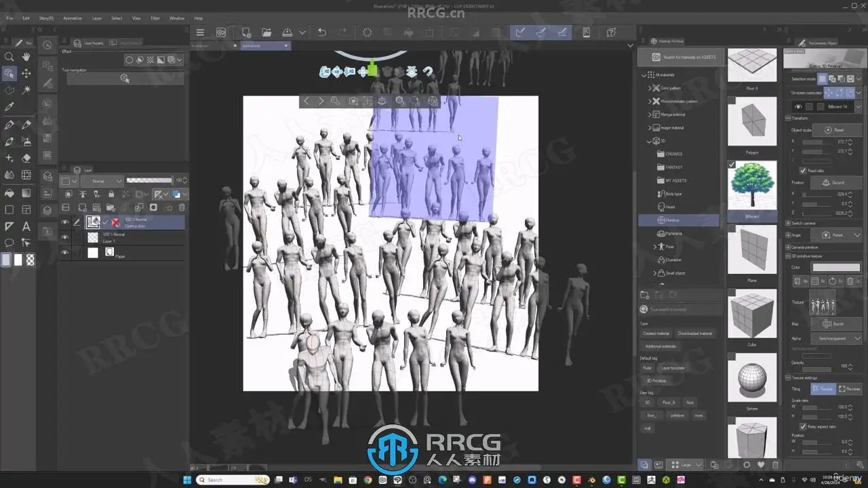Click the previous arrow on 3D object launcher
The width and height of the screenshot is (868, 488).
[x=307, y=101]
